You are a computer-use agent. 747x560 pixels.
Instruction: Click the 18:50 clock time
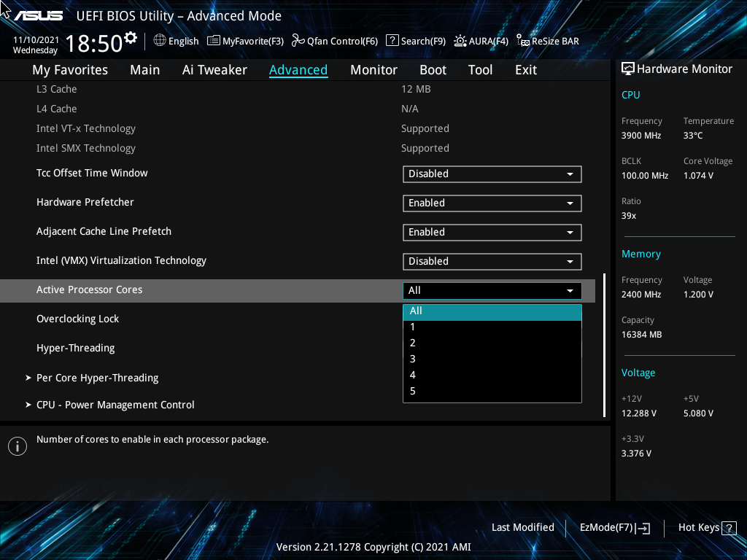point(94,44)
